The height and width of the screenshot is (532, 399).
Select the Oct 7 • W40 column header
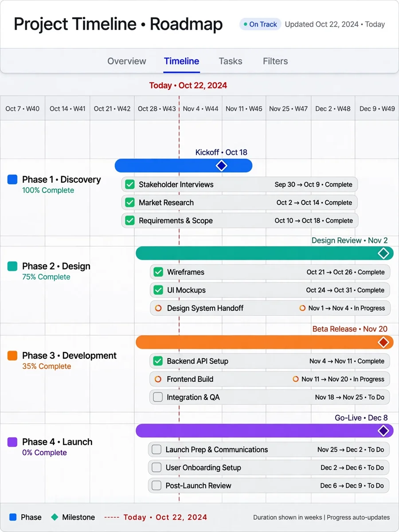pos(23,109)
